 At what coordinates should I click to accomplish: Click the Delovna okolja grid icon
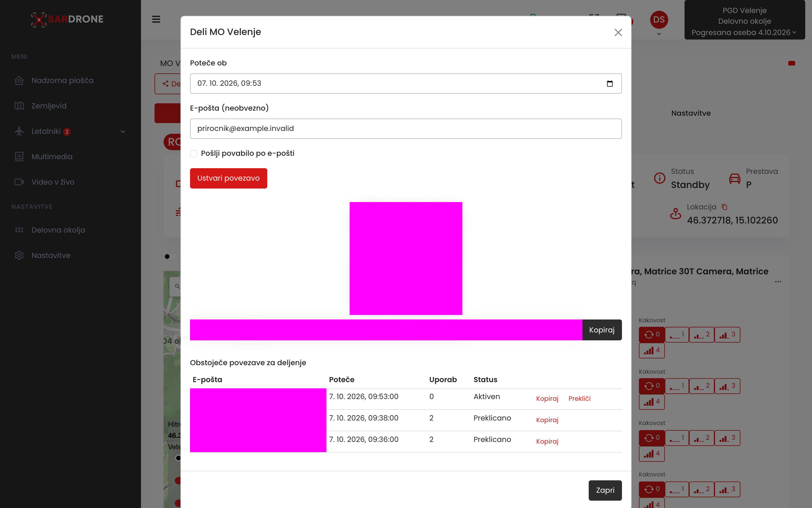pyautogui.click(x=19, y=230)
